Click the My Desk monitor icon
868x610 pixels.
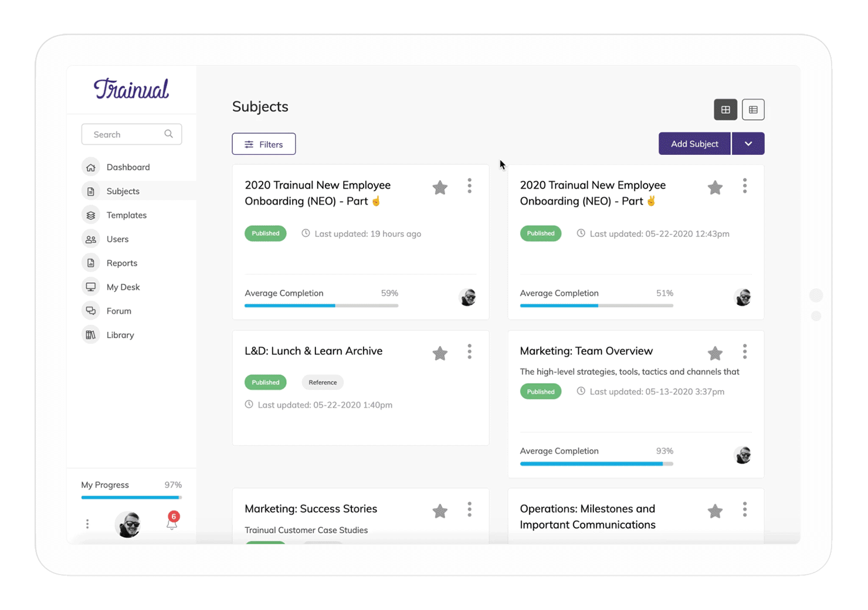[91, 287]
